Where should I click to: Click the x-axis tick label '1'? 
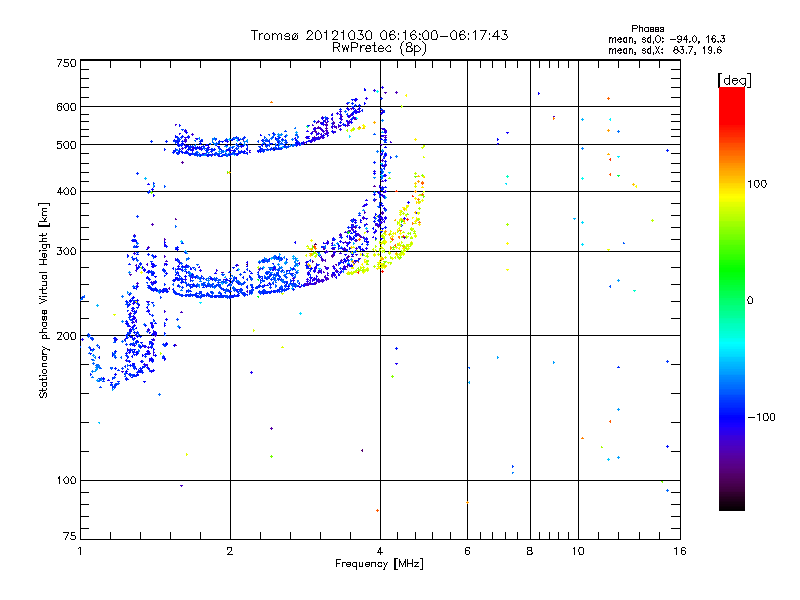point(80,551)
